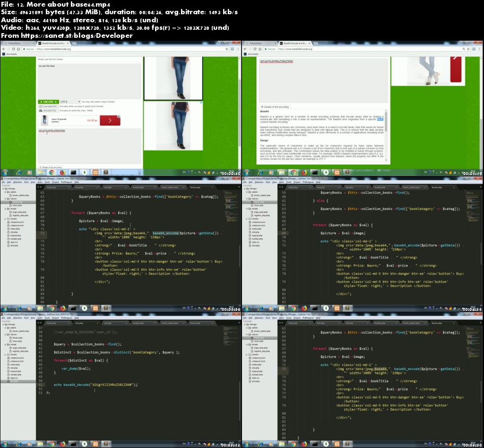Click base64_decode line in 00:03:12 editor
484x448 pixels.
point(95,385)
